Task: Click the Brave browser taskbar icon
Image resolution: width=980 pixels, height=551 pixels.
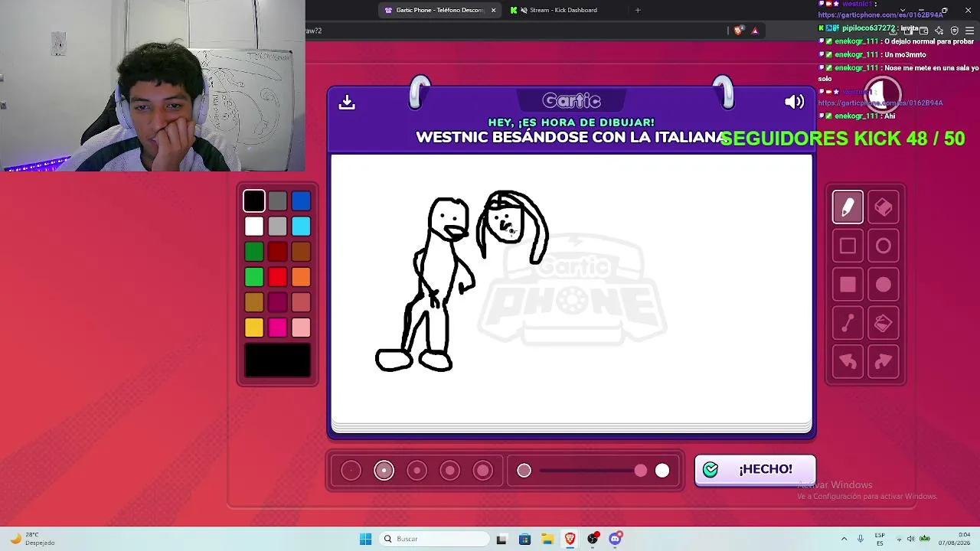Action: click(570, 539)
